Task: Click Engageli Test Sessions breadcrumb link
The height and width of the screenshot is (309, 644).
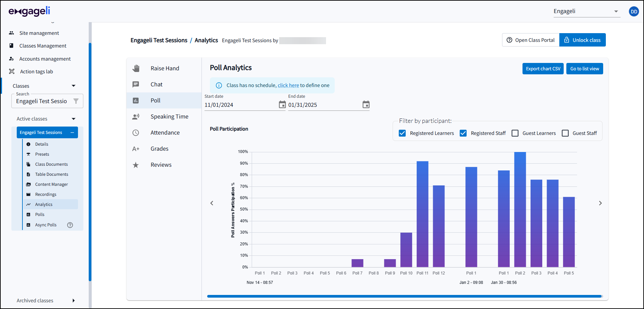Action: coord(159,40)
